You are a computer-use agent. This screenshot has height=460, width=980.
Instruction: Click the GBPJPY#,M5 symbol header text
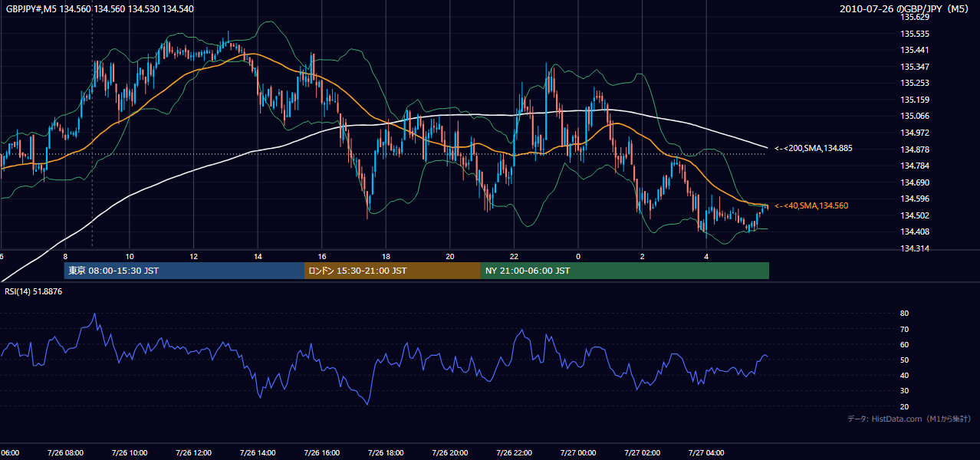tap(100, 8)
